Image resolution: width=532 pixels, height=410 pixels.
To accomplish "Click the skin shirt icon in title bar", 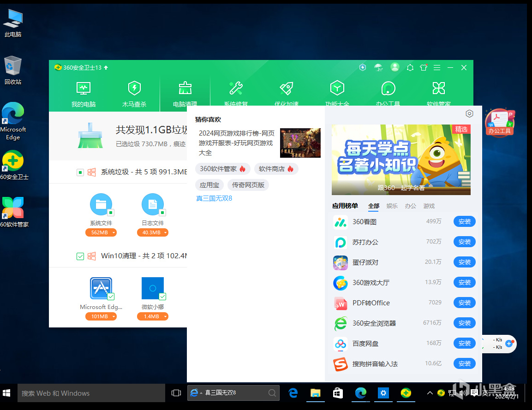I will [x=424, y=67].
